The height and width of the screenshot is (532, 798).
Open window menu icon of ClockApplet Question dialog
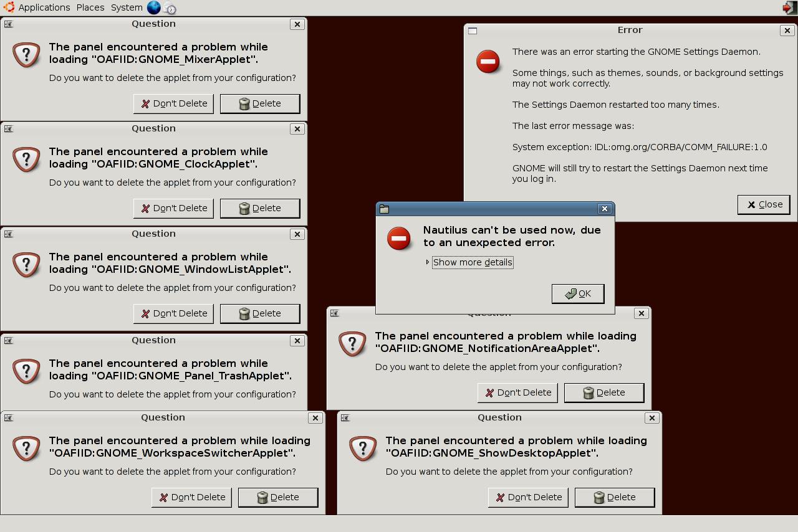[9, 128]
